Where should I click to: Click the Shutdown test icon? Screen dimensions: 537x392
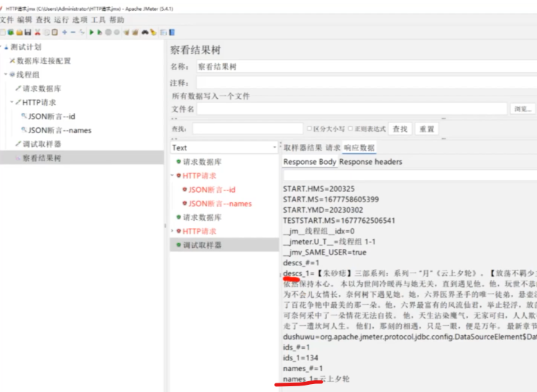pos(116,32)
